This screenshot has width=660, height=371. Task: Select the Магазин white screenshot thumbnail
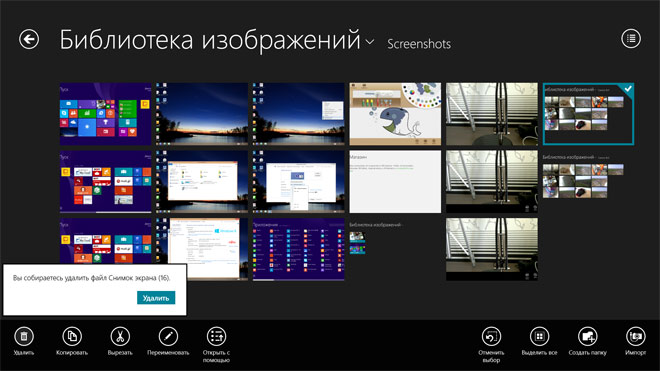point(395,181)
